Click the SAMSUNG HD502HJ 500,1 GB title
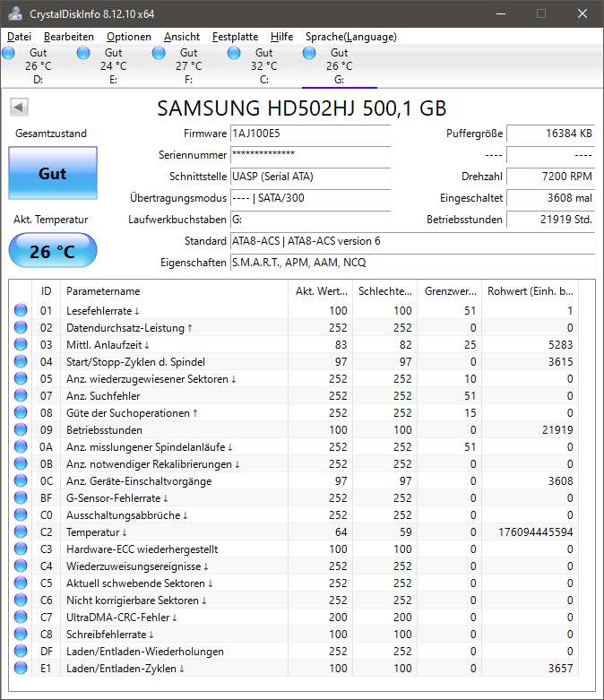This screenshot has width=604, height=700. [302, 108]
